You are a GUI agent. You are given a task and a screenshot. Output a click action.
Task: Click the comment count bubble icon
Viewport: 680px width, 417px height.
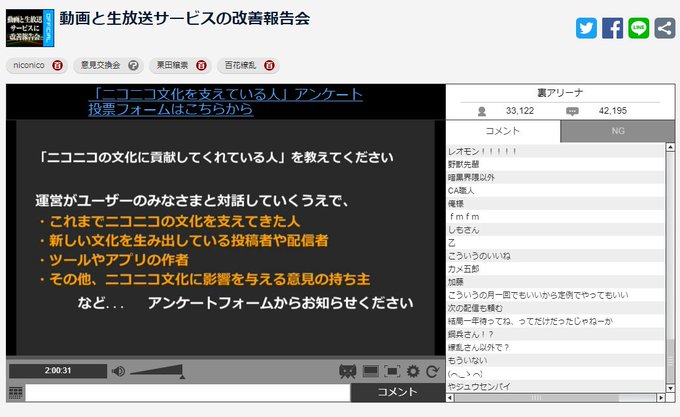(x=572, y=111)
